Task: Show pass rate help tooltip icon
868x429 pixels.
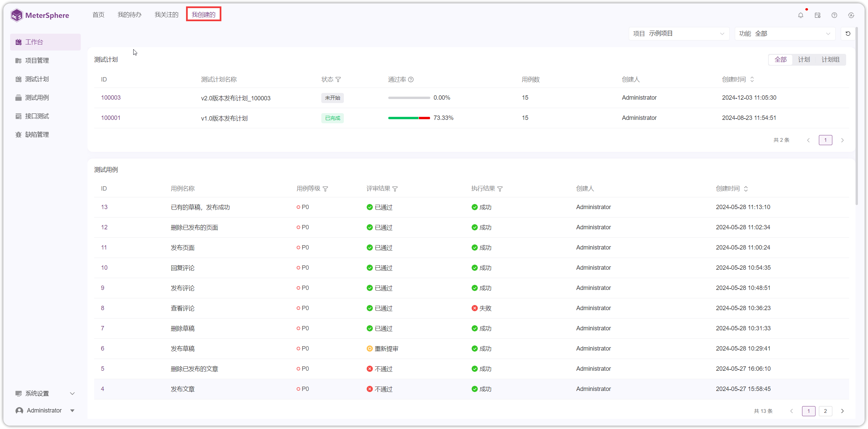Action: pos(411,79)
